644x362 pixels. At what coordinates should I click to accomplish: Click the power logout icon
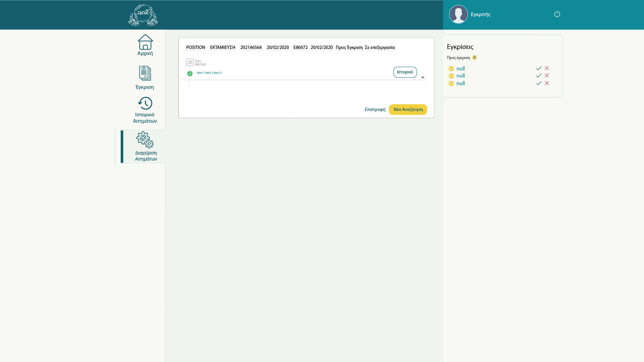pyautogui.click(x=557, y=14)
